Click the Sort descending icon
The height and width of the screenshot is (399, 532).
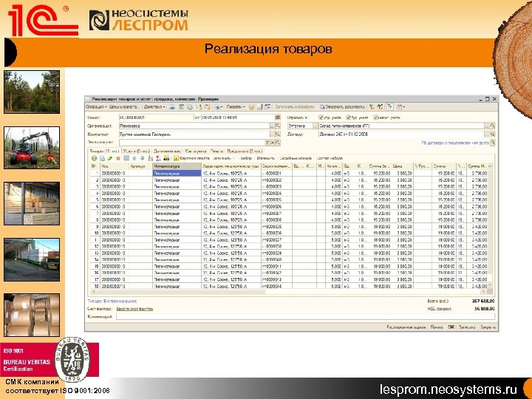tap(158, 158)
